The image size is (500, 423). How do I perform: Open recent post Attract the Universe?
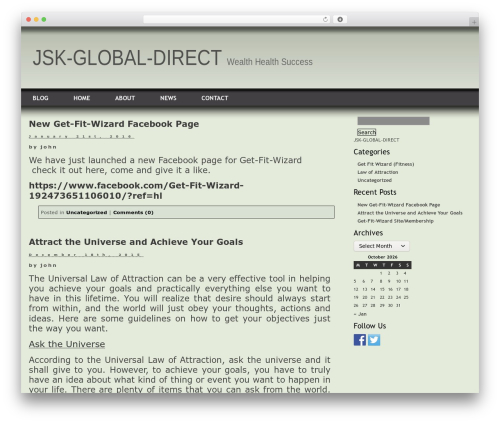410,213
